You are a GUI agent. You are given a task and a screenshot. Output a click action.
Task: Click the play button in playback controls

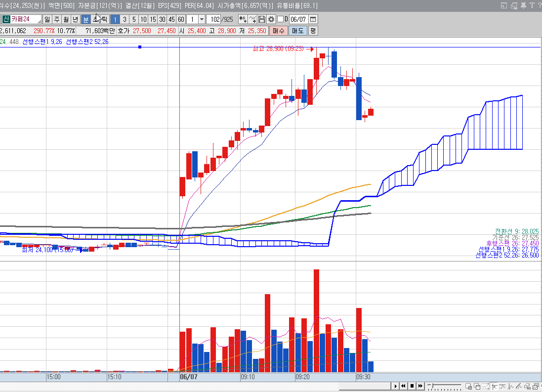(x=395, y=386)
